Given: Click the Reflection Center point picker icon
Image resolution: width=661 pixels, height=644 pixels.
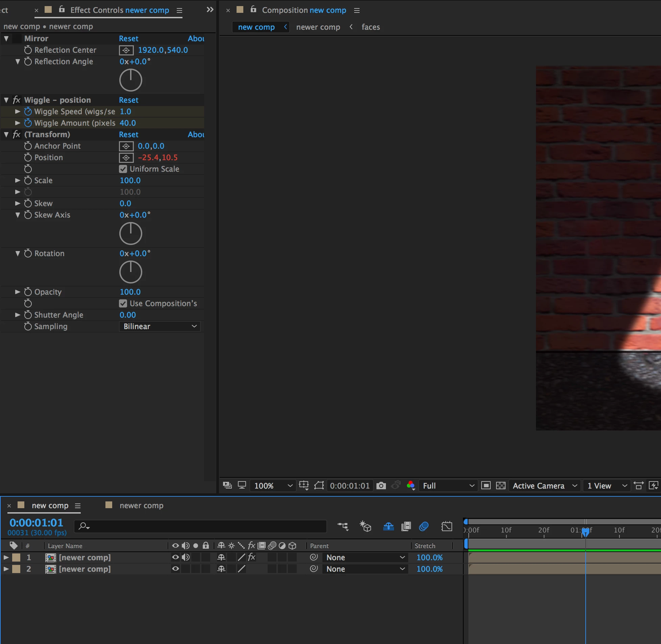Looking at the screenshot, I should [x=126, y=50].
